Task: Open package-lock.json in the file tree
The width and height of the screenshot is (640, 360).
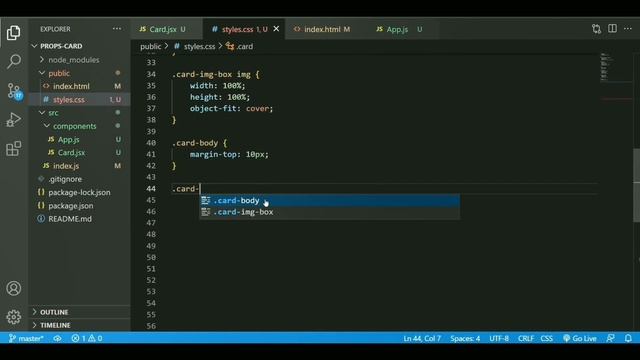Action: coord(80,192)
